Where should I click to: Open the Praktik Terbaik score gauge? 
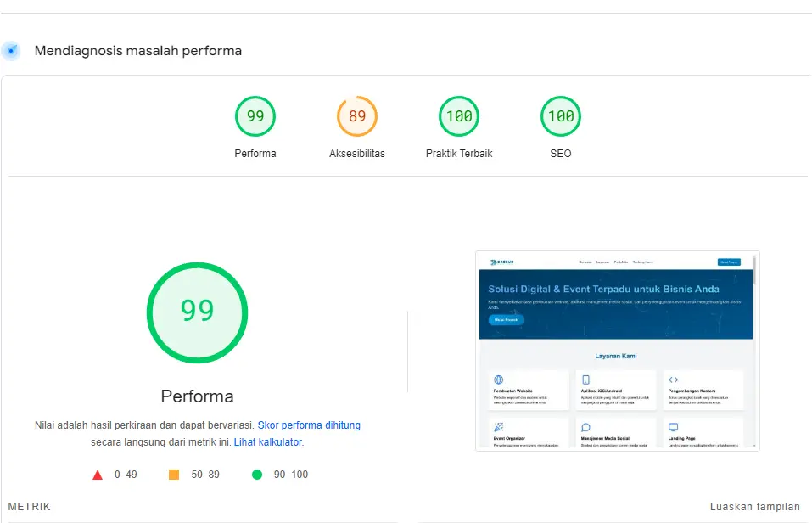tap(459, 117)
